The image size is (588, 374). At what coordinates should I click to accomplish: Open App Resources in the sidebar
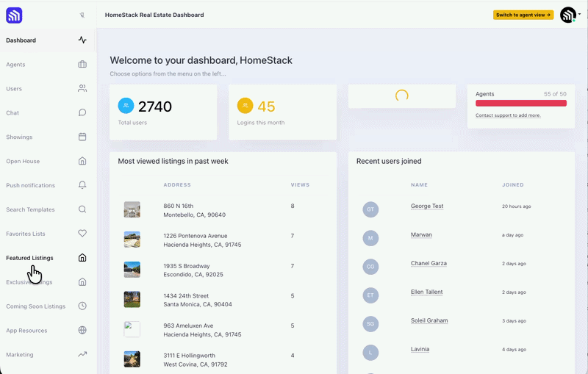[48, 330]
